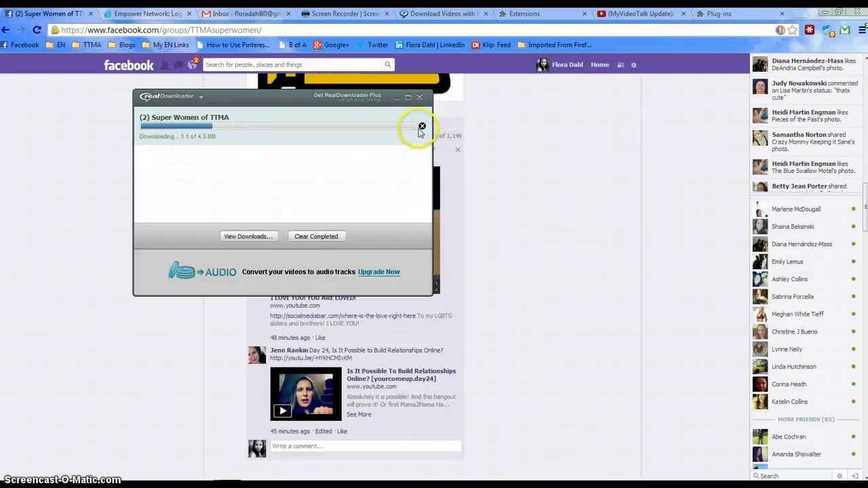Open Facebook notifications globe icon
The height and width of the screenshot is (488, 868).
point(193,64)
